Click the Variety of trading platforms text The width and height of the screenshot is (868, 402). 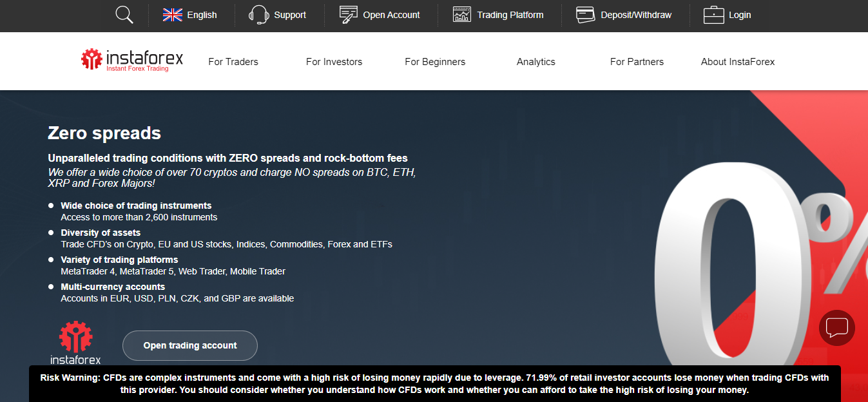point(119,260)
